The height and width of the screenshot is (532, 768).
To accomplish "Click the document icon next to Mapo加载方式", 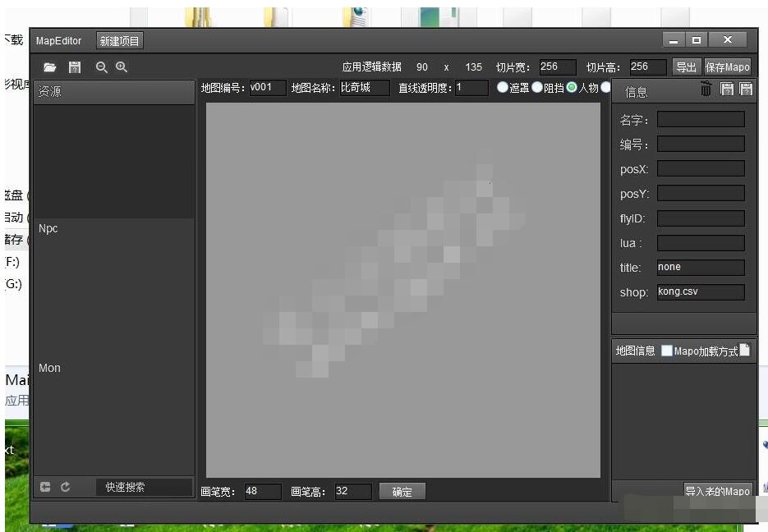I will tap(745, 351).
